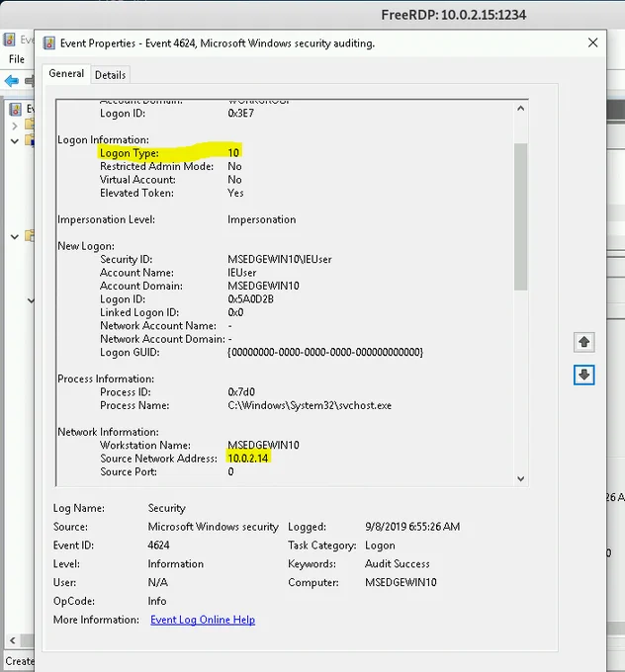This screenshot has height=672, width=625.
Task: Select Logon ID 0x5A0D2B value
Action: [250, 299]
